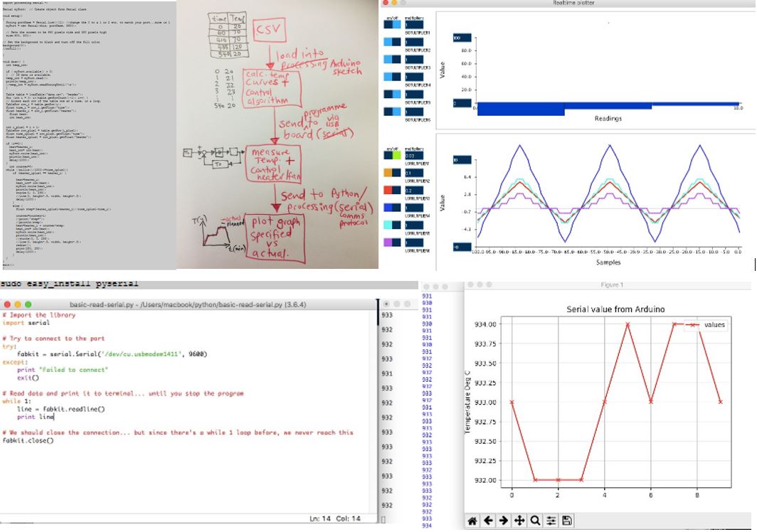The image size is (757, 532).
Task: Click the line graph maximum value field showing 10
Action: (x=462, y=160)
